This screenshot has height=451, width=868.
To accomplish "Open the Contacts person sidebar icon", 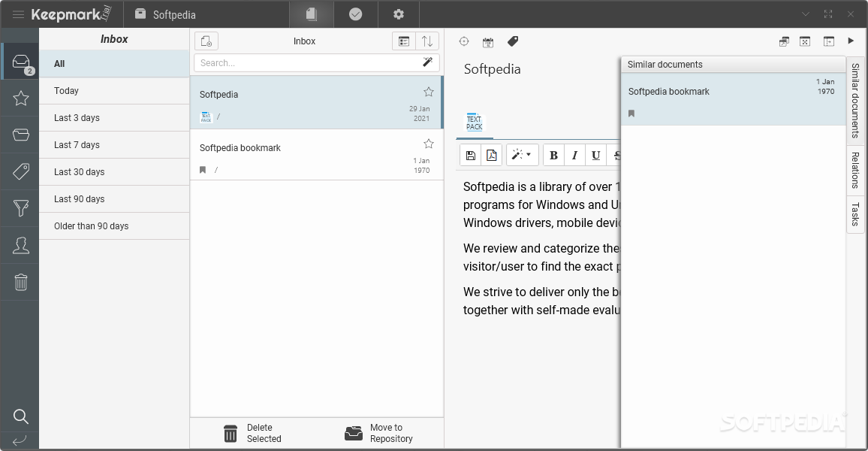I will pyautogui.click(x=20, y=245).
